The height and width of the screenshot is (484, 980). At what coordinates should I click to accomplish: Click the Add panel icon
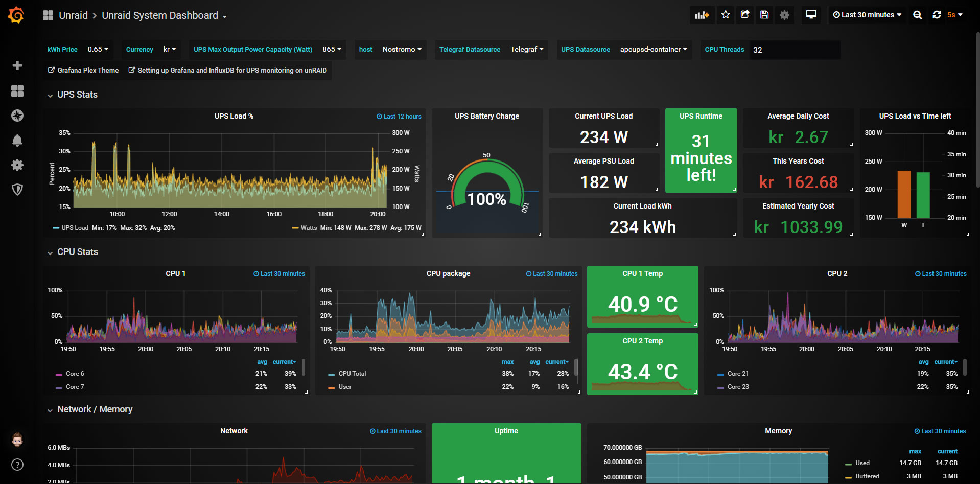[x=702, y=15]
